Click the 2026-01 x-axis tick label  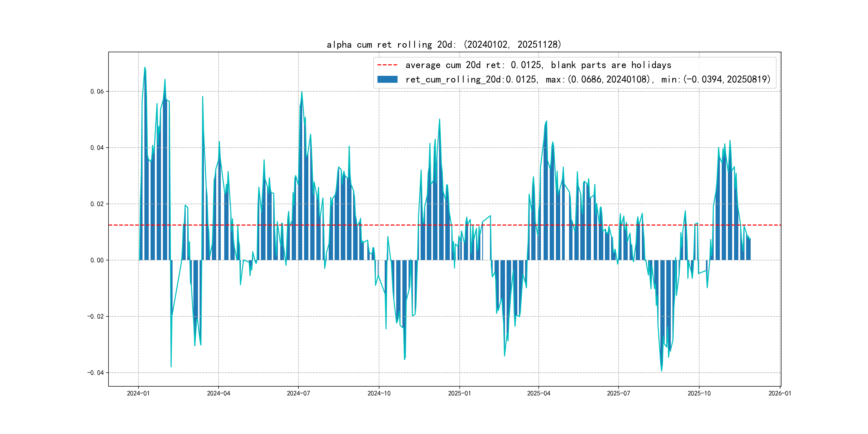[x=779, y=393]
